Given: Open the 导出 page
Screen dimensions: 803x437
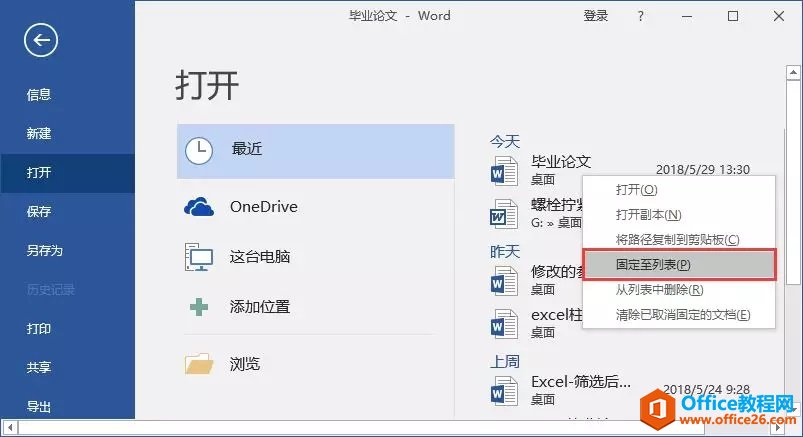Looking at the screenshot, I should [39, 407].
